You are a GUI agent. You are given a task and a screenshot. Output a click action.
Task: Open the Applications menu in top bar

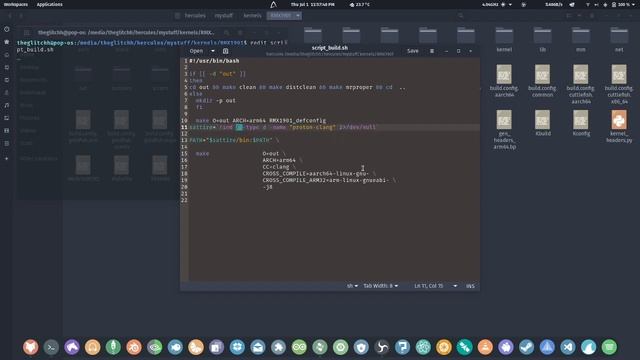49,4
